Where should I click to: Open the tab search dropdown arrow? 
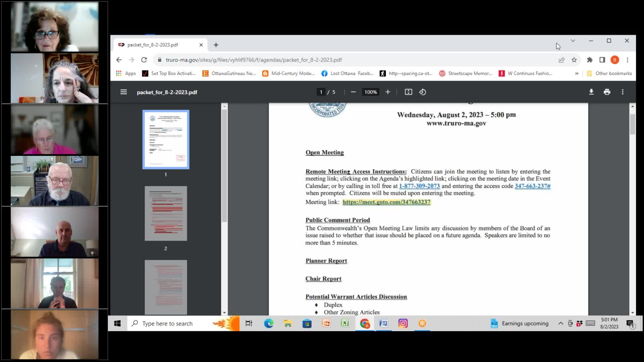coord(573,41)
